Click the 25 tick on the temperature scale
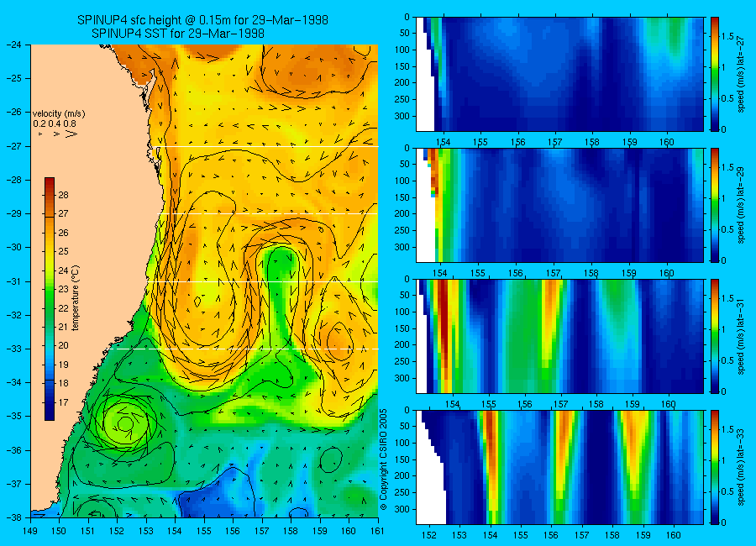756x546 pixels. pos(63,251)
